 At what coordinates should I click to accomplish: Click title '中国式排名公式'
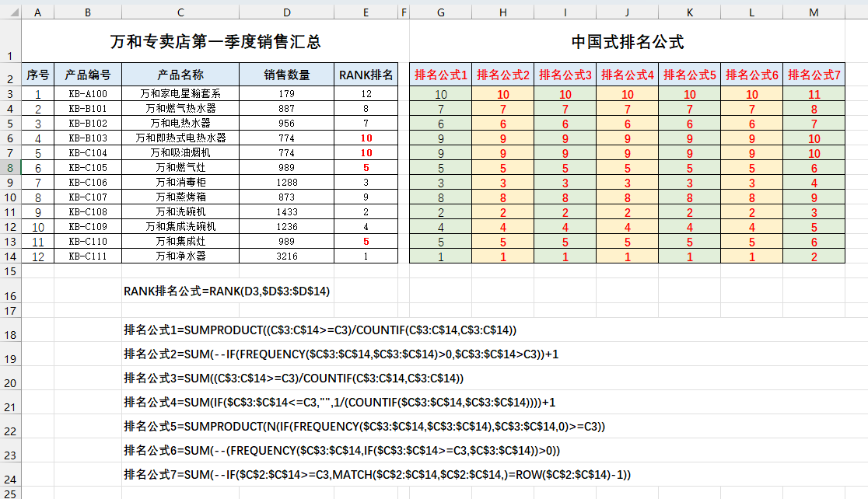pos(627,41)
